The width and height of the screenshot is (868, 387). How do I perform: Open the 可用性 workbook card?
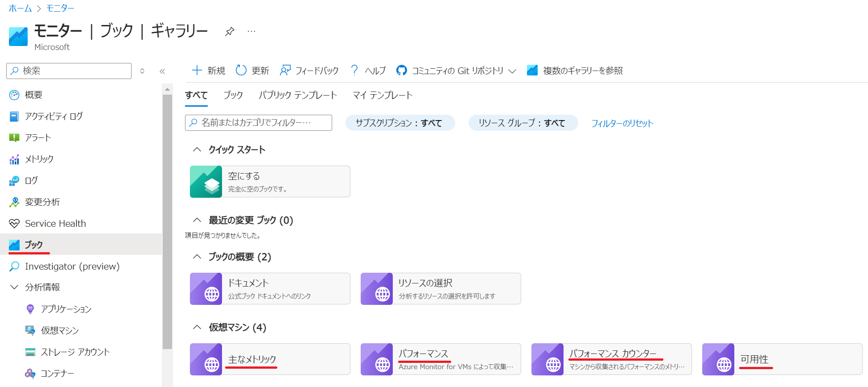point(782,359)
